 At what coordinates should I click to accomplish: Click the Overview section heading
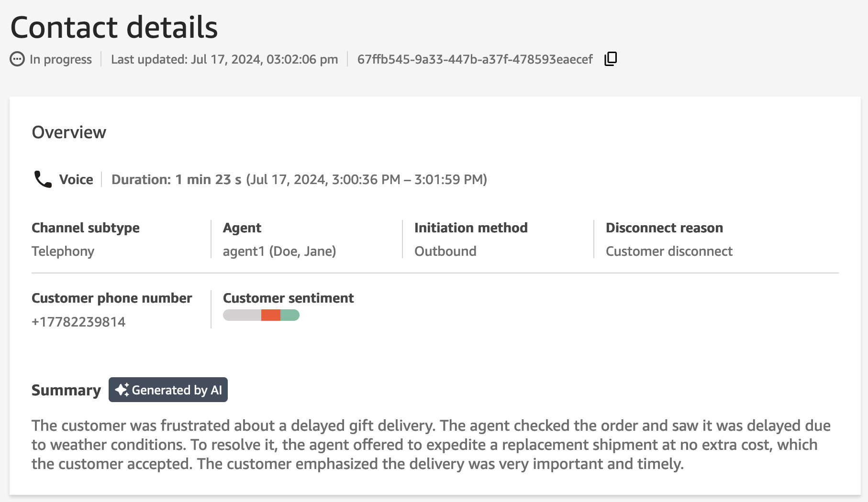click(69, 132)
